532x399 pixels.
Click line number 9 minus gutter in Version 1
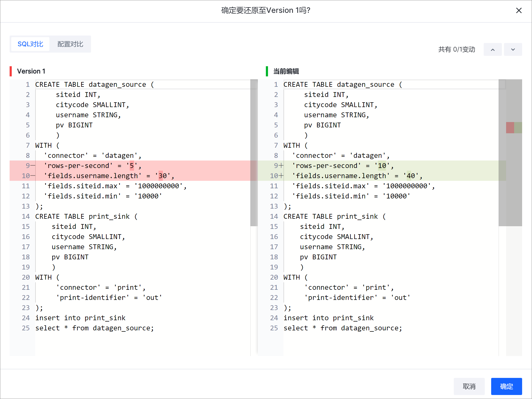[x=30, y=166]
